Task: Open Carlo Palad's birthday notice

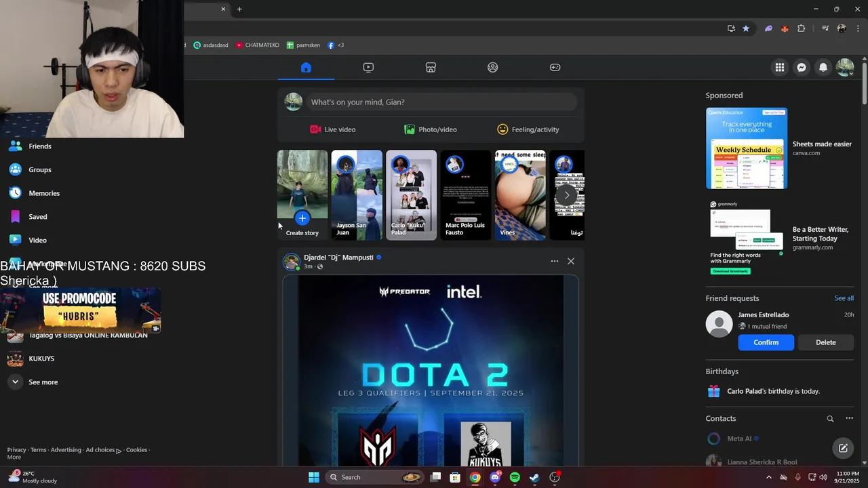Action: coord(778,391)
